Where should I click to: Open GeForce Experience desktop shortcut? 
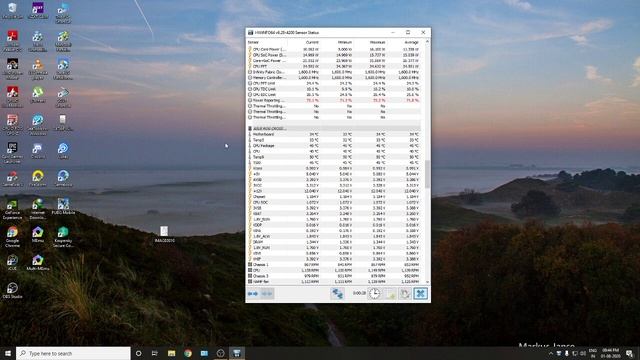tap(12, 209)
